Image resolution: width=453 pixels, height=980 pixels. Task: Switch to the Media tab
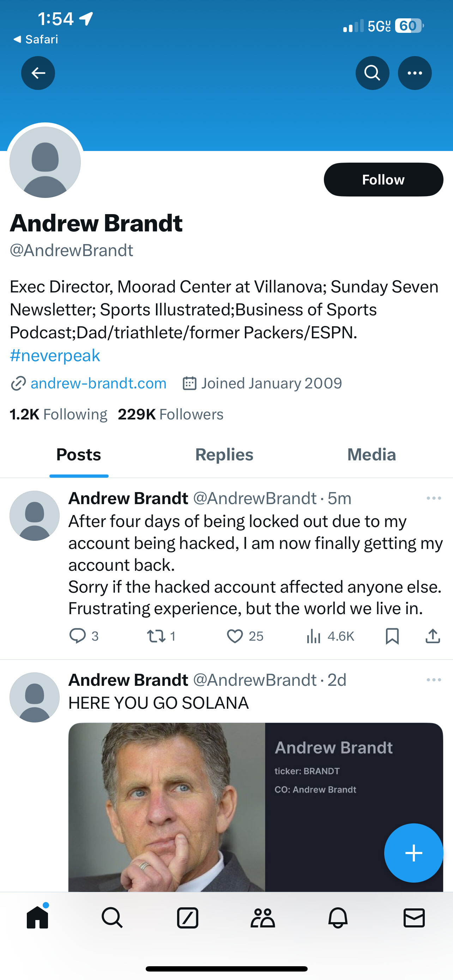tap(371, 455)
